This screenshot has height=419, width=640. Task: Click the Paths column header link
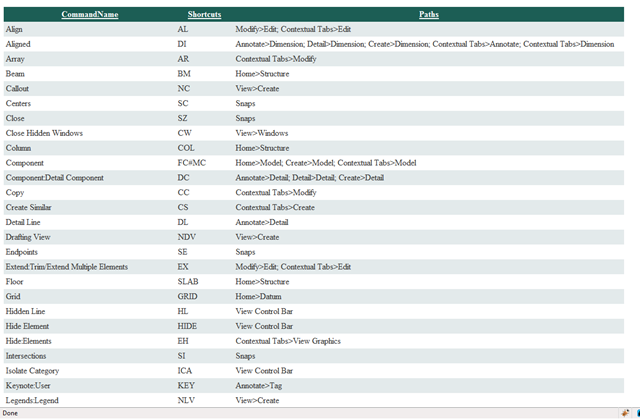[x=429, y=14]
